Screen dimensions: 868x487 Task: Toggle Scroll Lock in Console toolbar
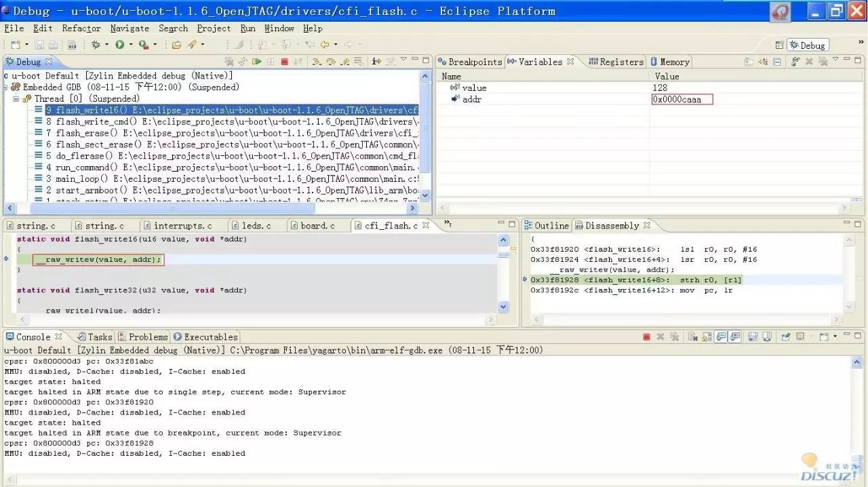coord(707,336)
